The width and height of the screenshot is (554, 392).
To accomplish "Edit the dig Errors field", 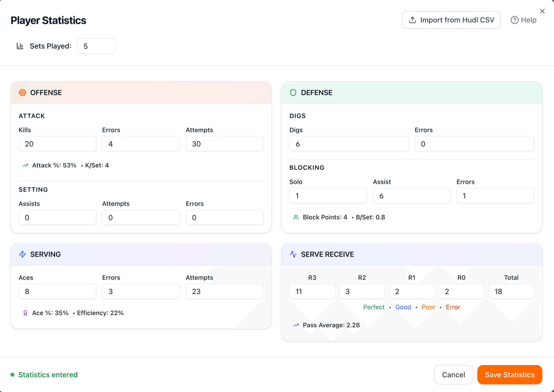I will coord(474,144).
